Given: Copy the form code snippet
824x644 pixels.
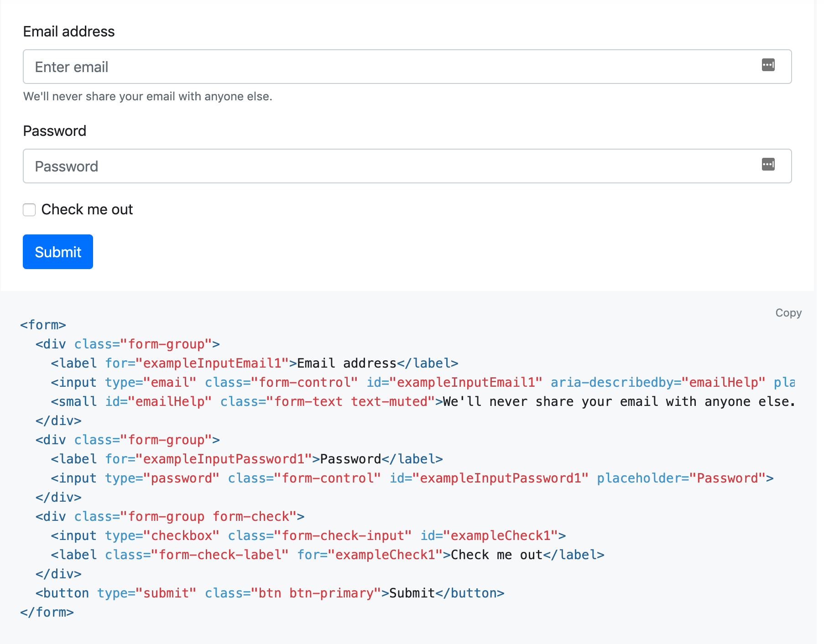Looking at the screenshot, I should pos(788,313).
